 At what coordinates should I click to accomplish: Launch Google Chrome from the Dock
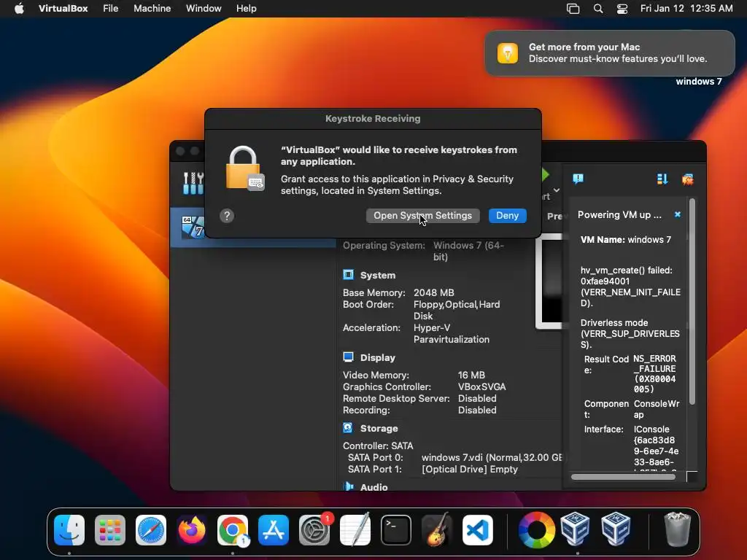[233, 529]
